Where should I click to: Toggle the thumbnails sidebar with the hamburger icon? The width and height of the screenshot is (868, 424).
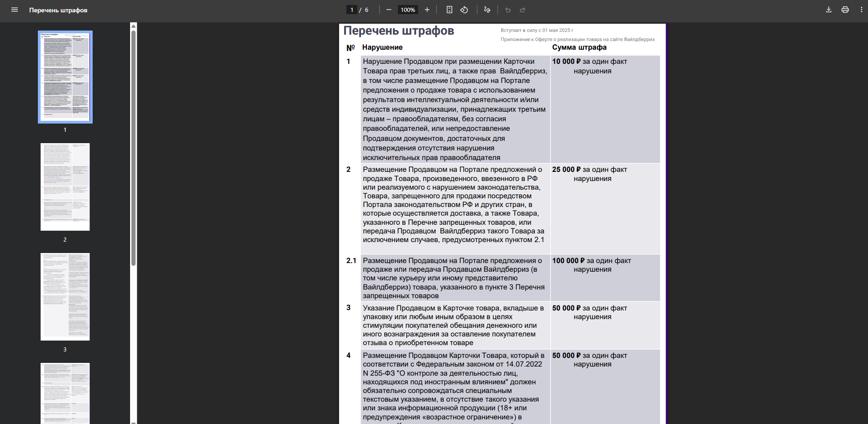[x=15, y=9]
